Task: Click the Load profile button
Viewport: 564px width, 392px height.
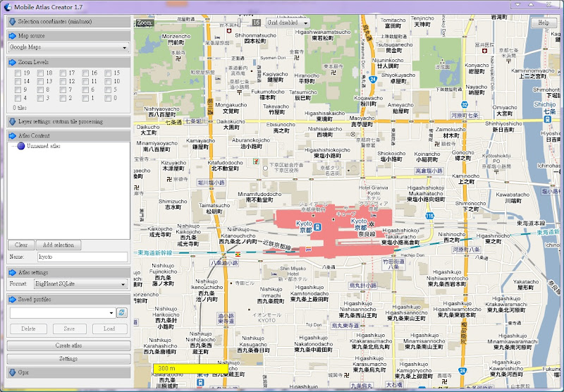Action: (109, 329)
